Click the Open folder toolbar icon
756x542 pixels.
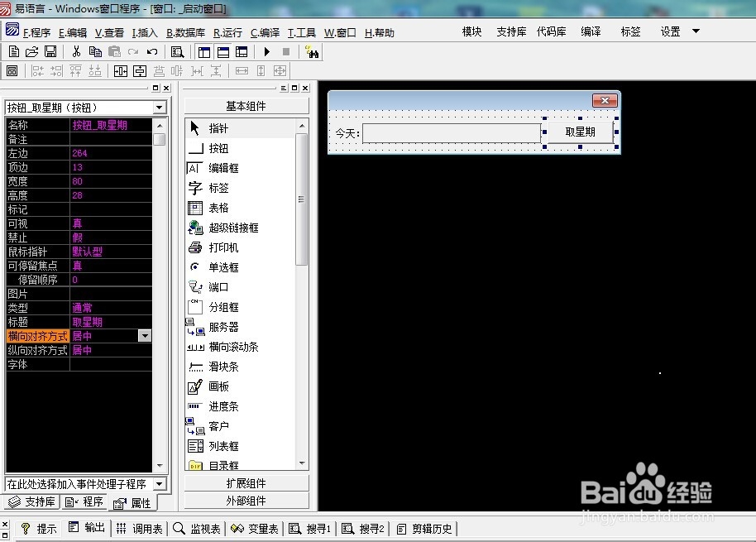pos(31,51)
